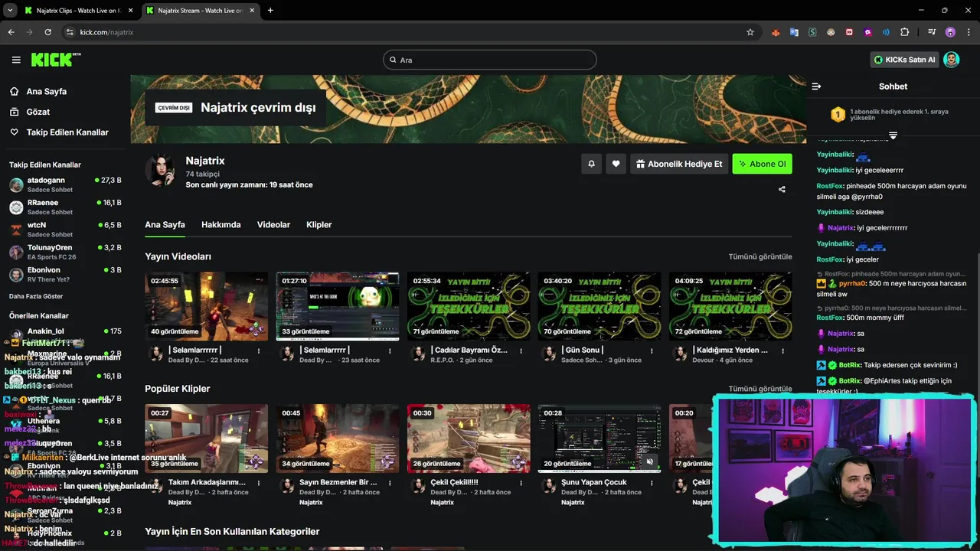Screen dimensions: 980x551
Task: Open options for Cadılar Bayramı video
Action: pos(521,350)
